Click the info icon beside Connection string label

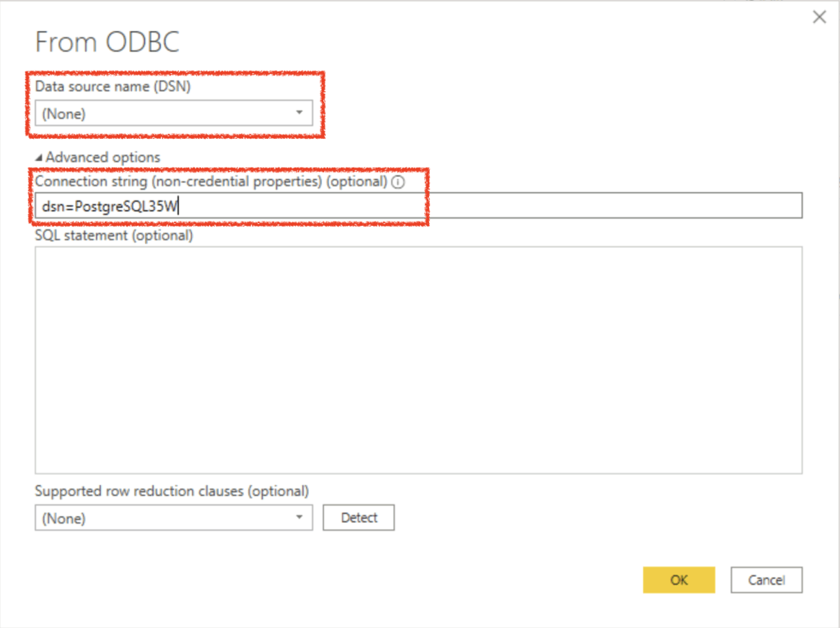coord(399,182)
